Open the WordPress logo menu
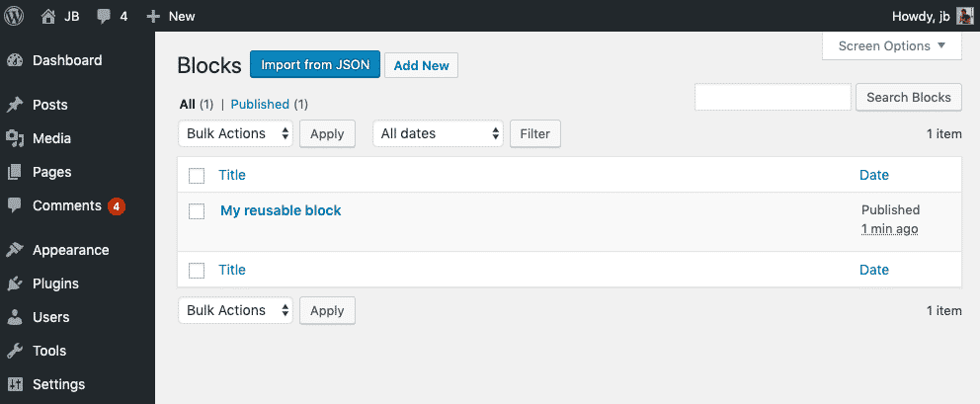980x404 pixels. 14,16
